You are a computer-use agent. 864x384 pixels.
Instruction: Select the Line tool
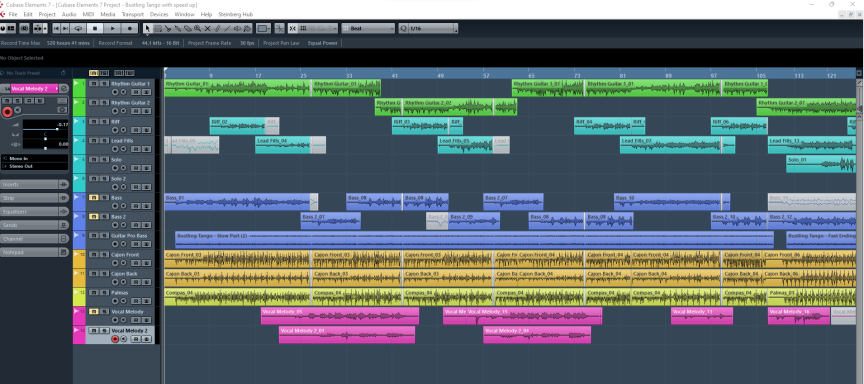227,28
